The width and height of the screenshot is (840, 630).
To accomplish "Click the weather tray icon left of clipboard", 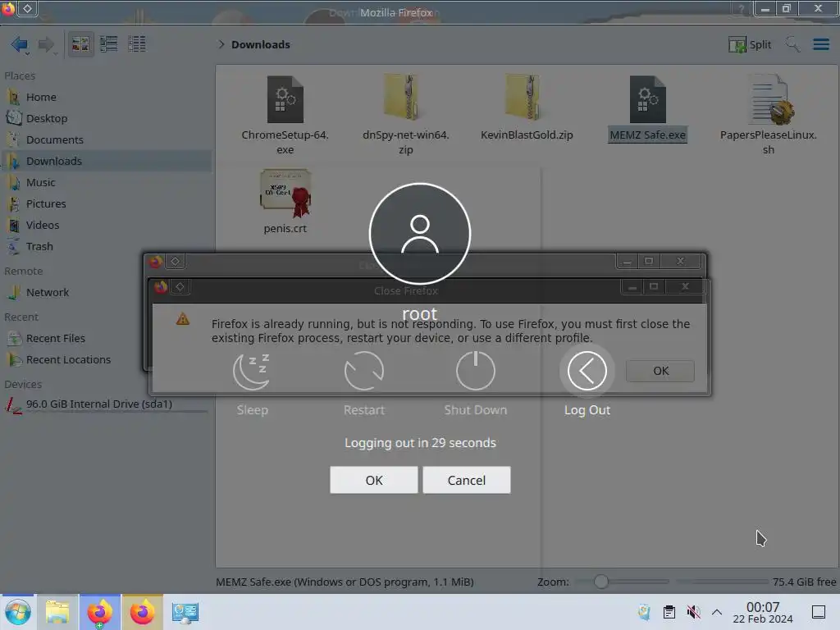I will [645, 612].
